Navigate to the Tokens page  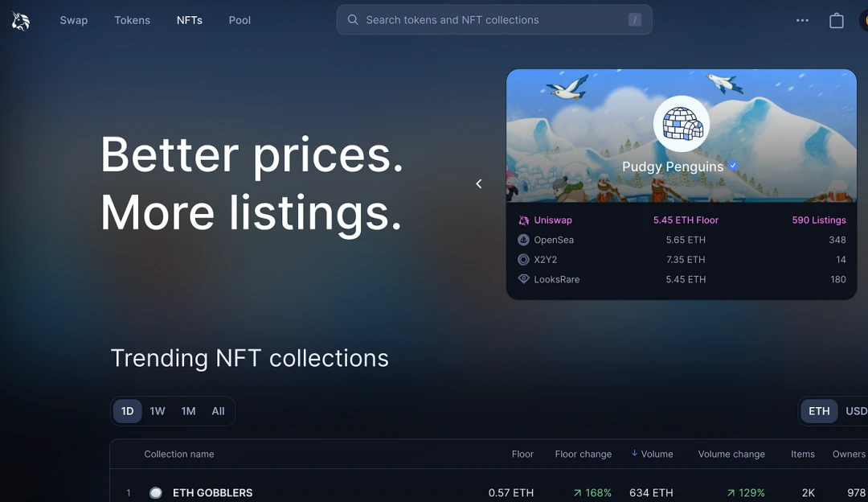coord(132,20)
